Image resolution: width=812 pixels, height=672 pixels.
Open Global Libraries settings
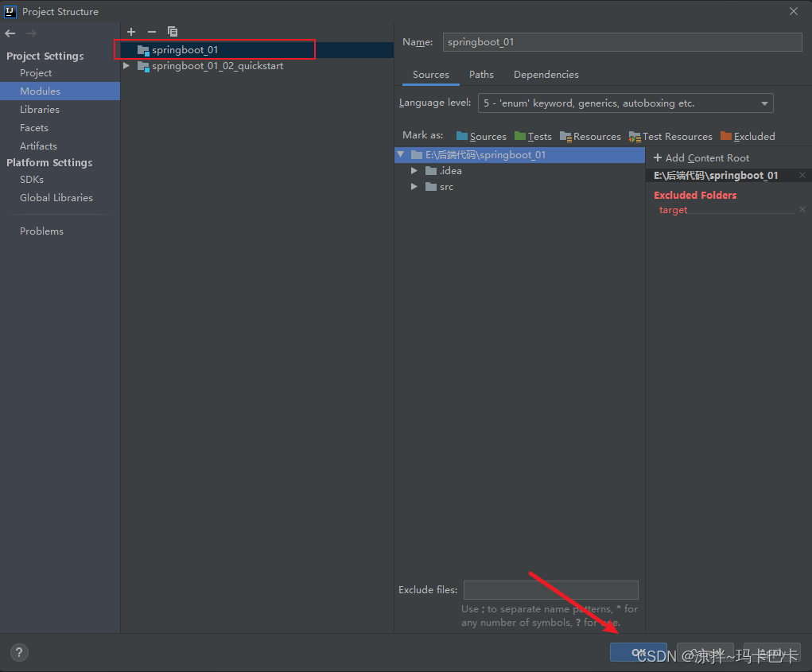tap(60, 197)
